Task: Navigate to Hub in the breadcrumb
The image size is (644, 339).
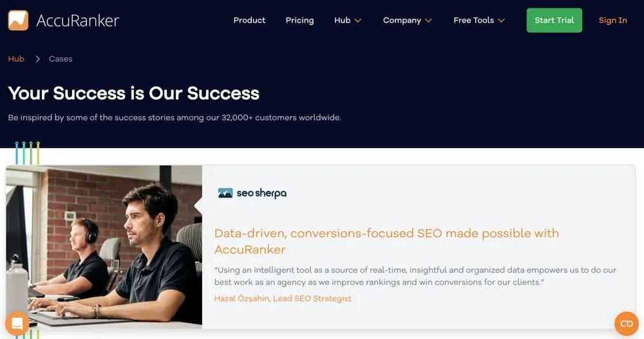Action: pyautogui.click(x=16, y=59)
